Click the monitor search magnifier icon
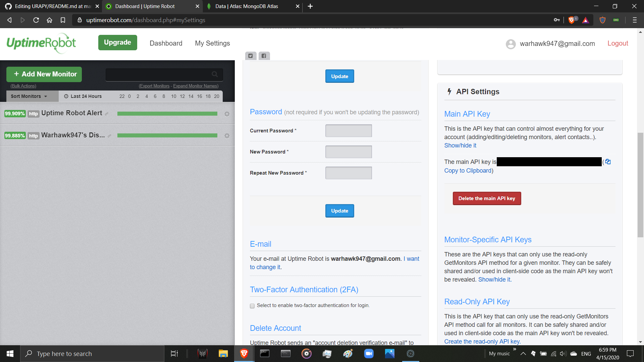Image resolution: width=644 pixels, height=362 pixels. (215, 74)
